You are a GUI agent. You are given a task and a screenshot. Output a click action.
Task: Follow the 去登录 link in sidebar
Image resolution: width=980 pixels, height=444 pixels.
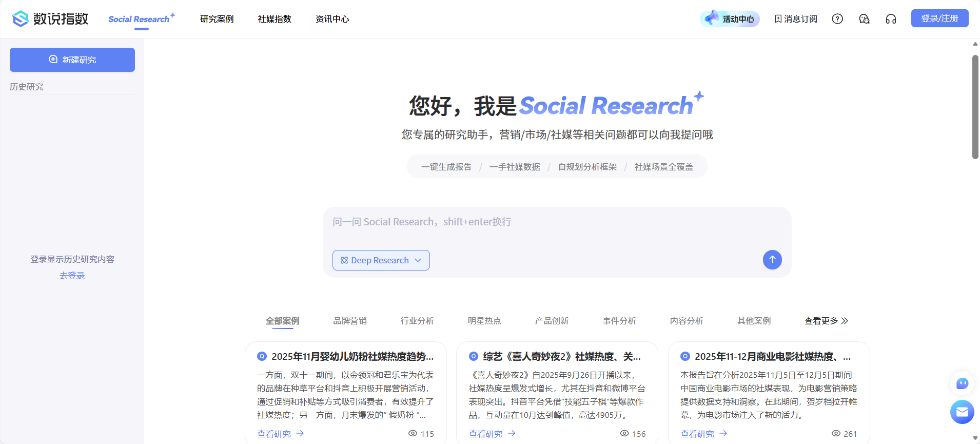click(72, 276)
